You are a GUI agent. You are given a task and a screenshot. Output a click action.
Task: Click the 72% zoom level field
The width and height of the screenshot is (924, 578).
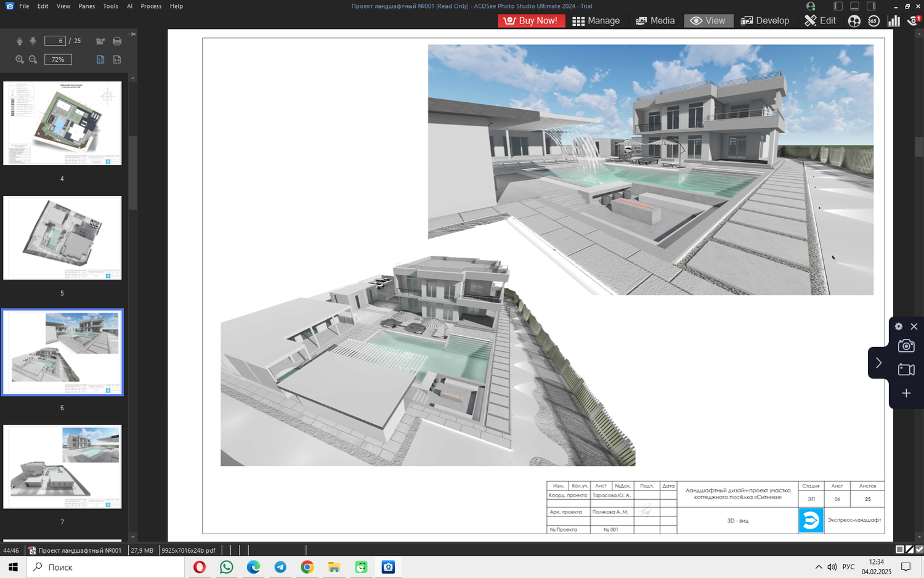point(58,60)
